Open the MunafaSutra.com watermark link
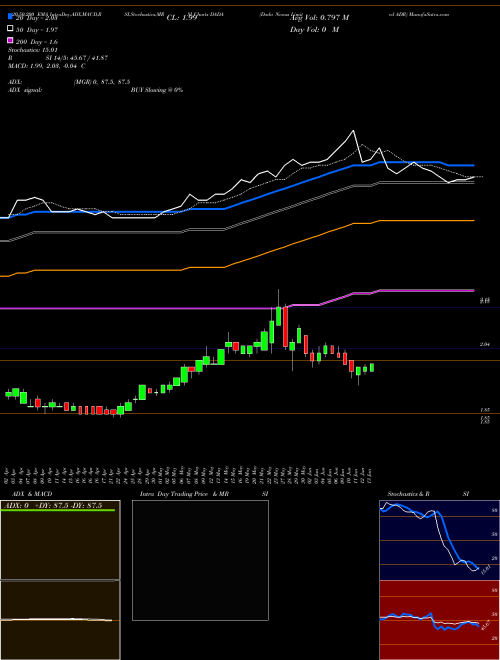 click(429, 14)
